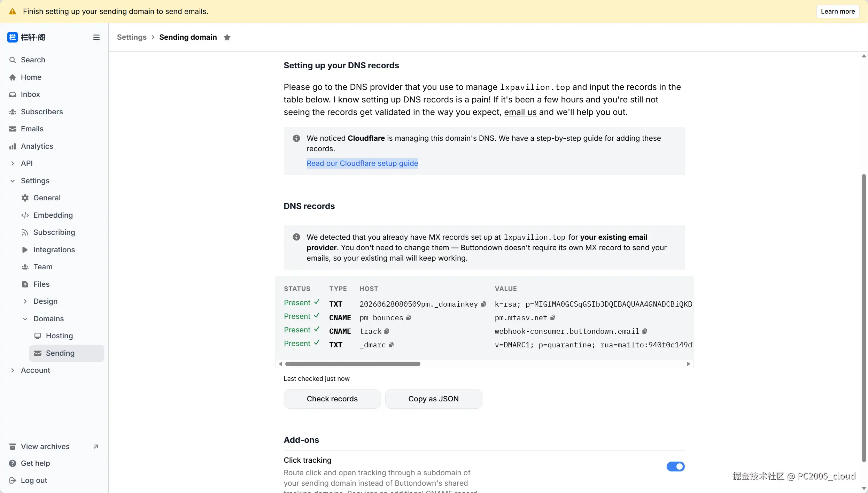Copy the pm.mtasv.net record value

(x=553, y=318)
